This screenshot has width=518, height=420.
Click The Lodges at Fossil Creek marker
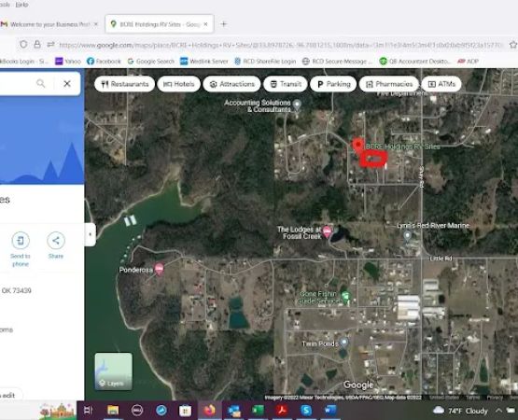point(327,231)
